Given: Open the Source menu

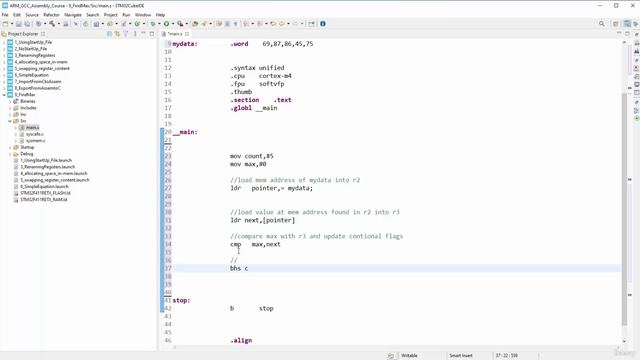Looking at the screenshot, I should (x=32, y=15).
